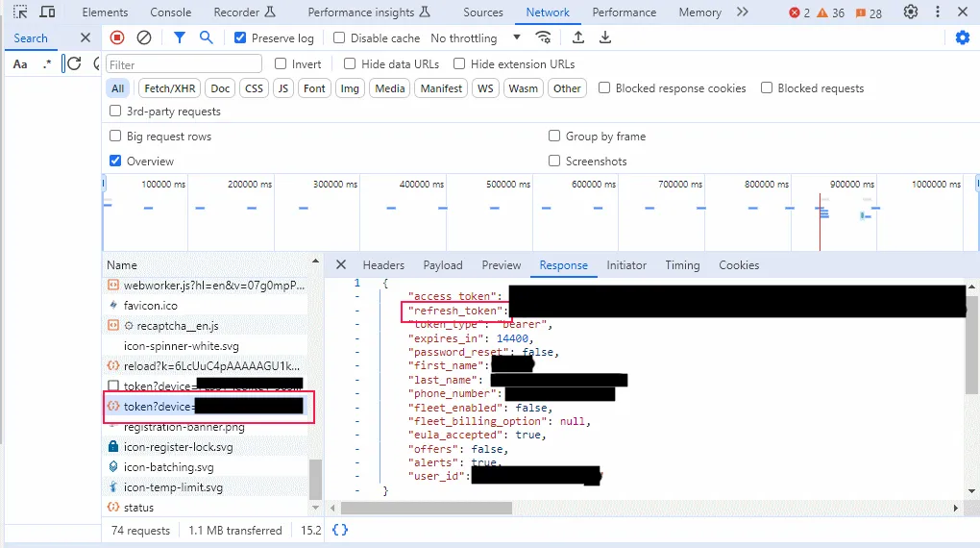Click the red timeline marker in overview
The height and width of the screenshot is (548, 980).
[x=820, y=222]
